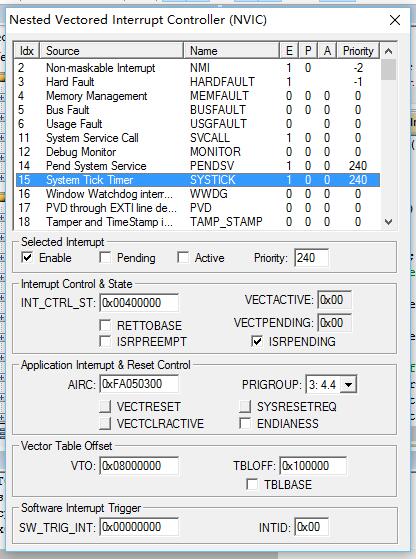Click the interrupt list scroll down arrow

point(389,222)
